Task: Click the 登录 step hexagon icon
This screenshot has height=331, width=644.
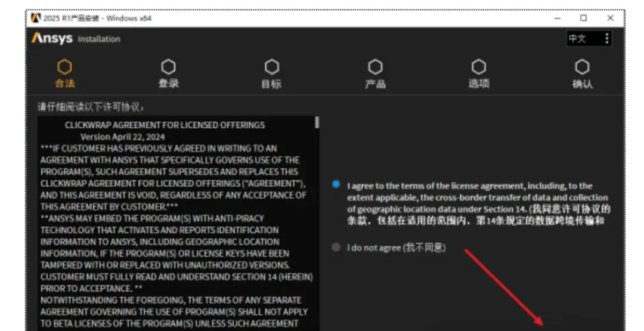Action: [x=168, y=67]
